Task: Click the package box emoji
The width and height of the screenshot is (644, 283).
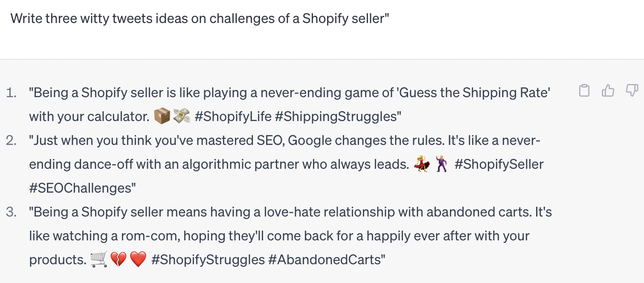Action: click(162, 116)
